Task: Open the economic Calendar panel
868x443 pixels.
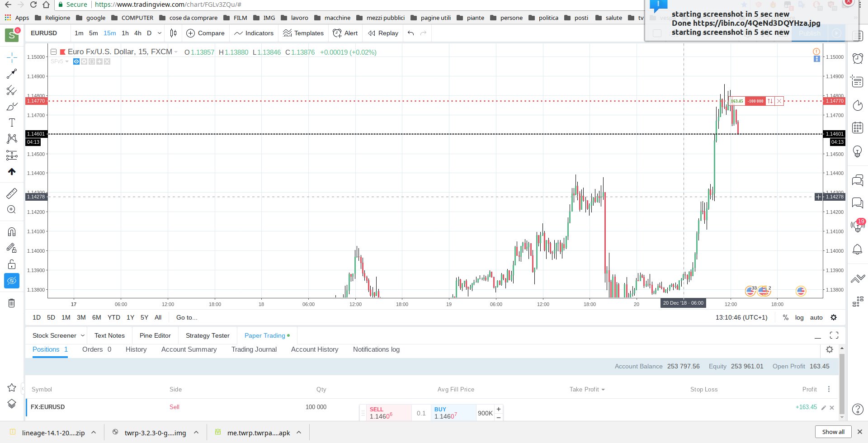Action: pyautogui.click(x=858, y=128)
